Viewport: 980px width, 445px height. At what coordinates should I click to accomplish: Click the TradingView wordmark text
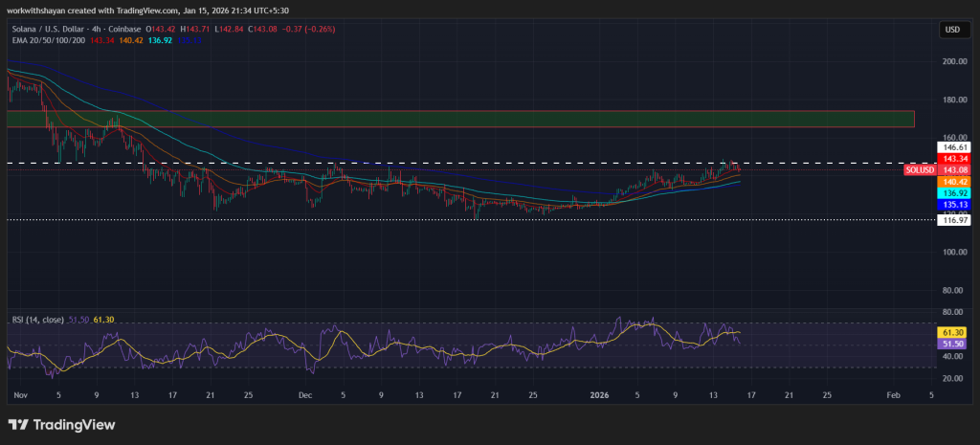[75, 424]
